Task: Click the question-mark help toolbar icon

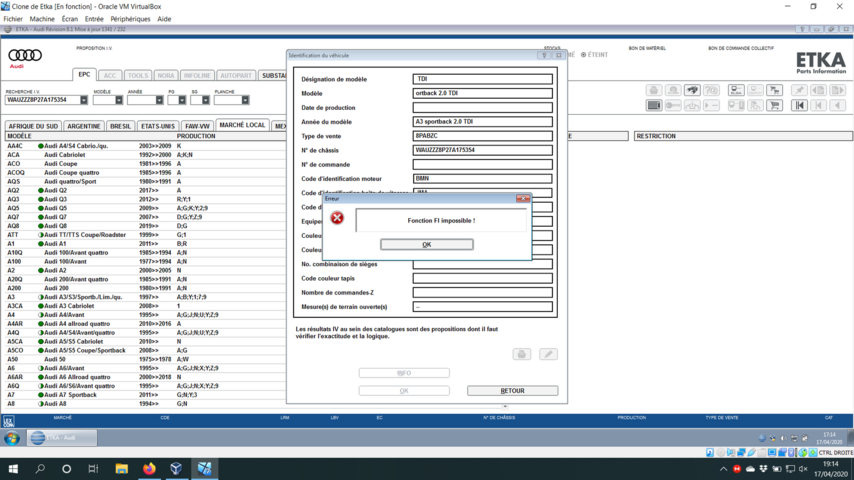Action: click(x=711, y=90)
